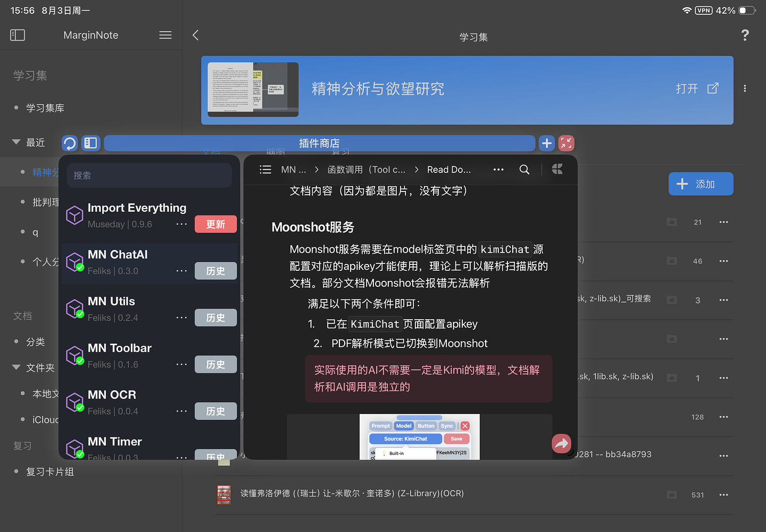Open more options for the 46-count document row

tap(723, 261)
